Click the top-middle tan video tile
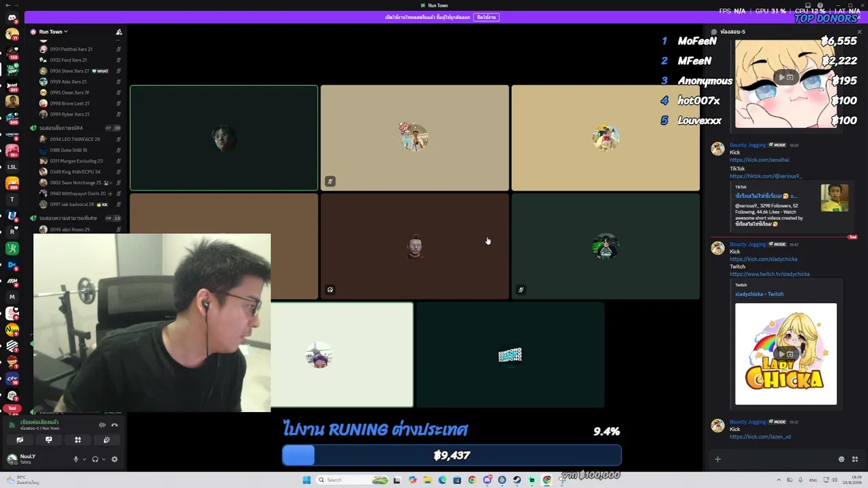Image resolution: width=868 pixels, height=488 pixels. (414, 138)
